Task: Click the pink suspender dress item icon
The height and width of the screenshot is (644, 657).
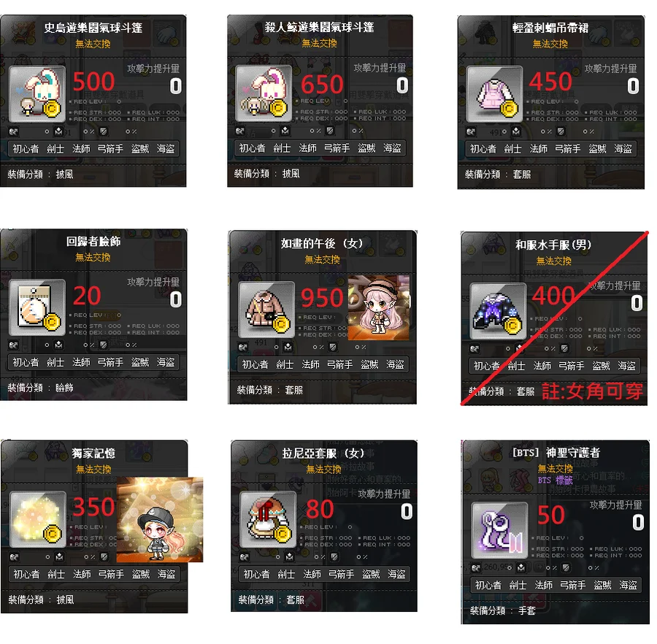Action: coord(494,94)
